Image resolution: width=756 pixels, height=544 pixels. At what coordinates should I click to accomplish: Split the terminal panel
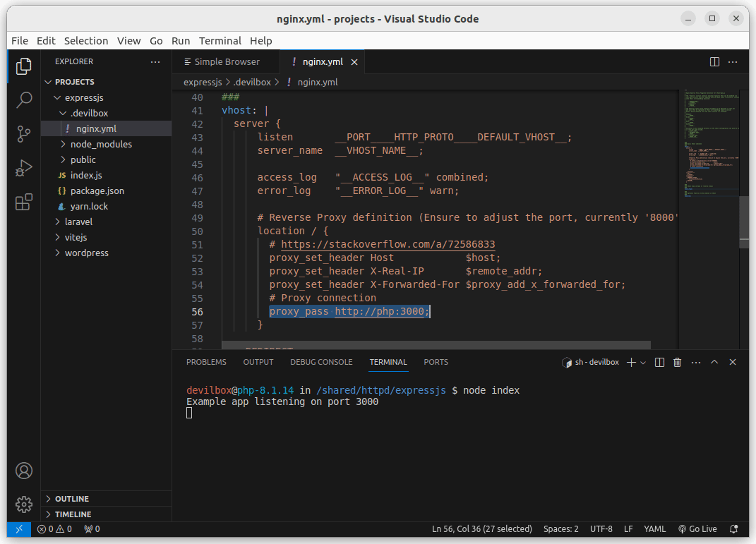(659, 362)
